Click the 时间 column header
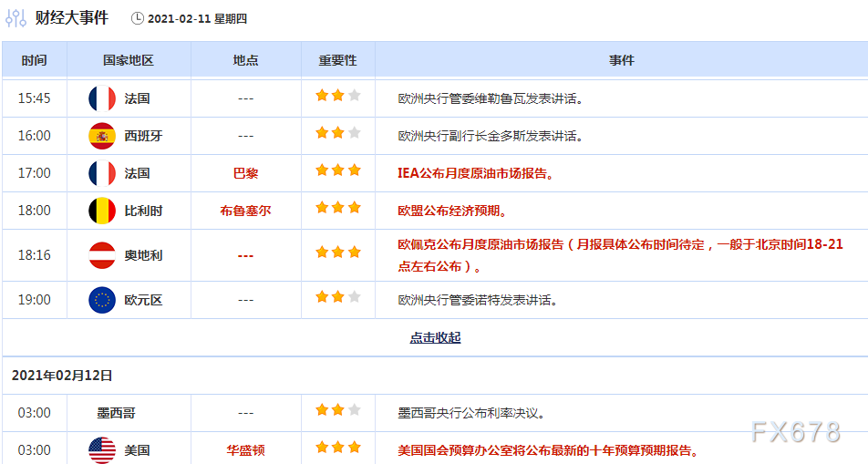Image resolution: width=868 pixels, height=464 pixels. coord(35,60)
